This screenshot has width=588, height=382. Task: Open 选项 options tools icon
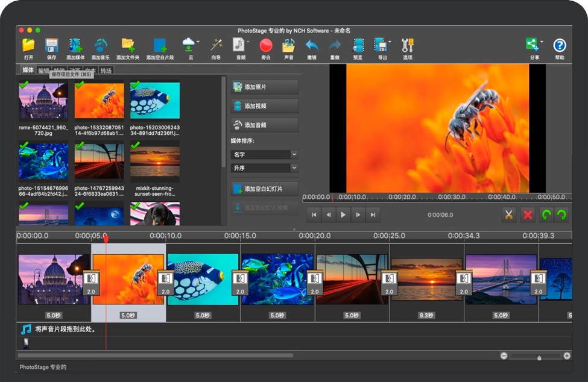408,46
